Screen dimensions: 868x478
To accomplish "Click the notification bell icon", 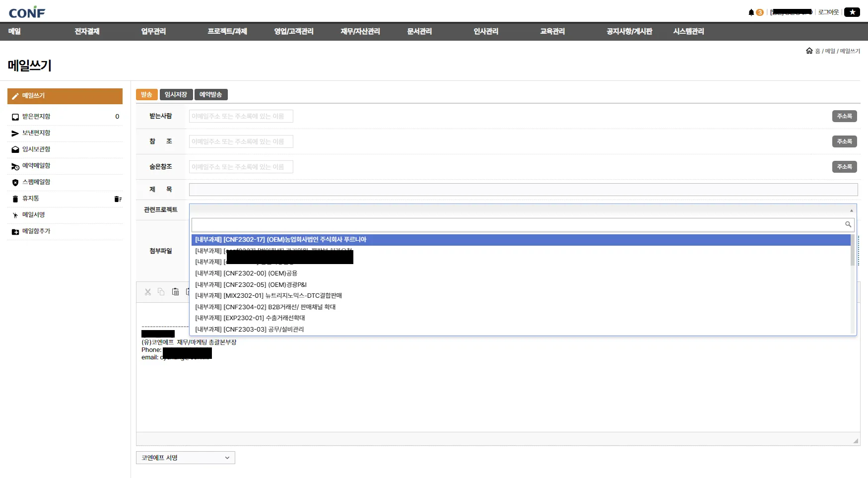I will (x=751, y=12).
